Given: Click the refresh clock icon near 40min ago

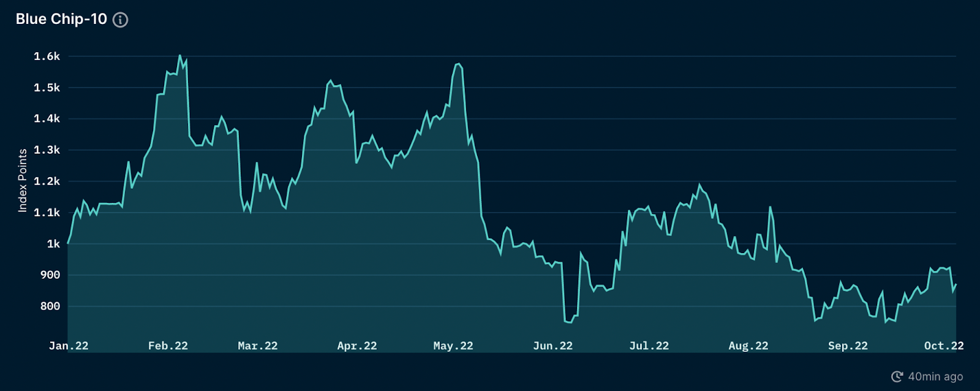Looking at the screenshot, I should pos(897,376).
